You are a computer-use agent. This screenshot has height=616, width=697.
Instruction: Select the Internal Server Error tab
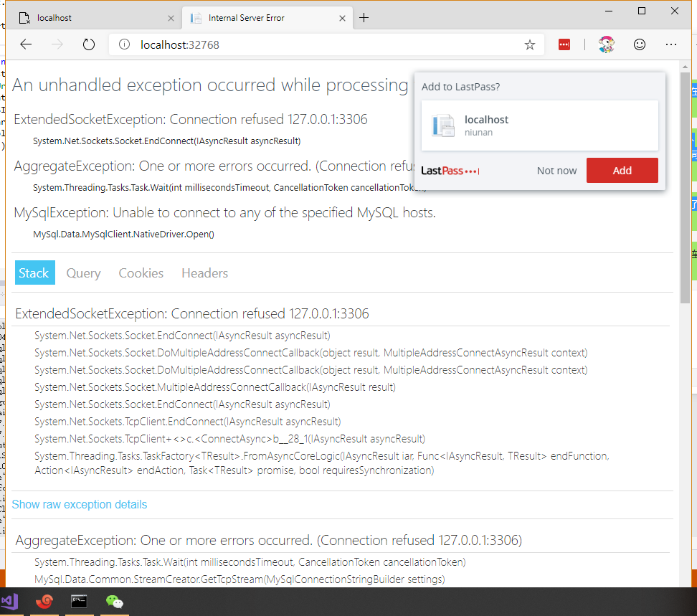point(267,18)
